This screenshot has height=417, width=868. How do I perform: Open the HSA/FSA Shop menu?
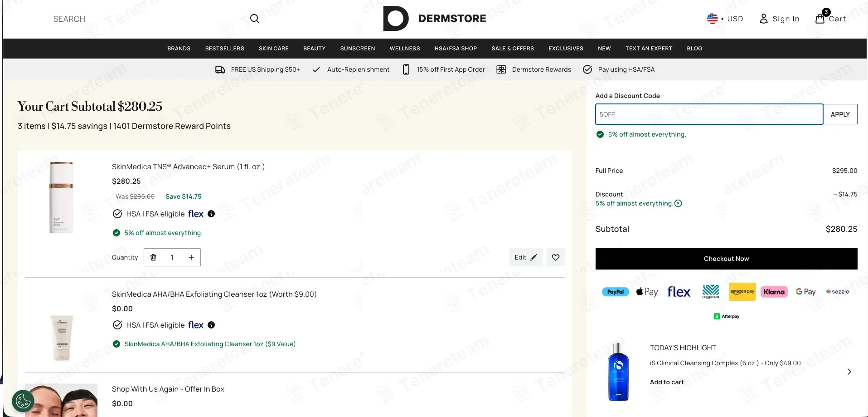tap(456, 49)
